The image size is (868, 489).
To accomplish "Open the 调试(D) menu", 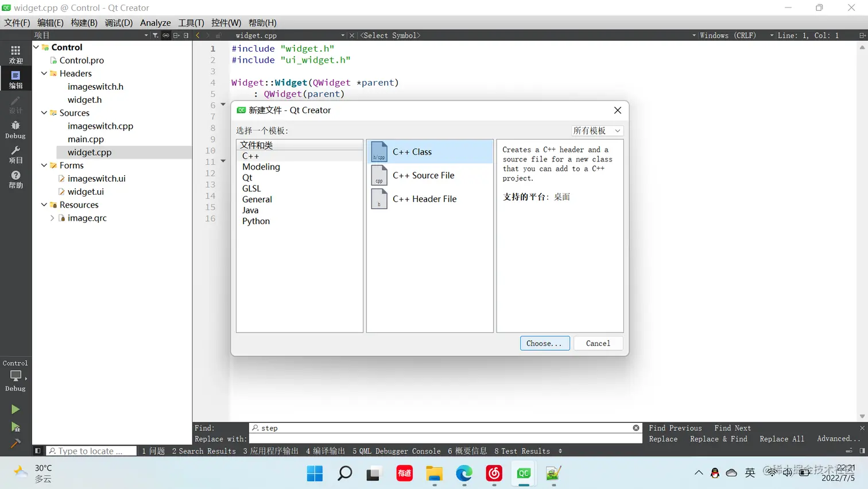I will click(119, 22).
